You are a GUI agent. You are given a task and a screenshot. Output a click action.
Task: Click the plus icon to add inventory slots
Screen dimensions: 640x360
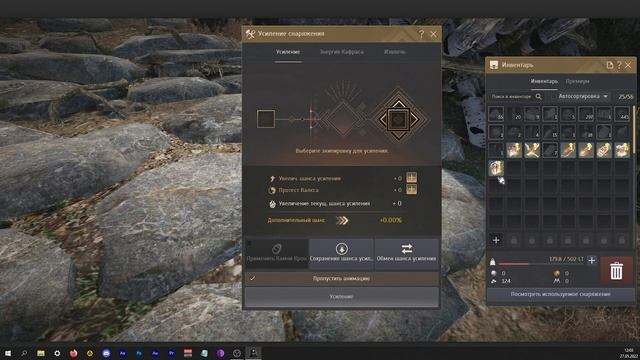[496, 240]
